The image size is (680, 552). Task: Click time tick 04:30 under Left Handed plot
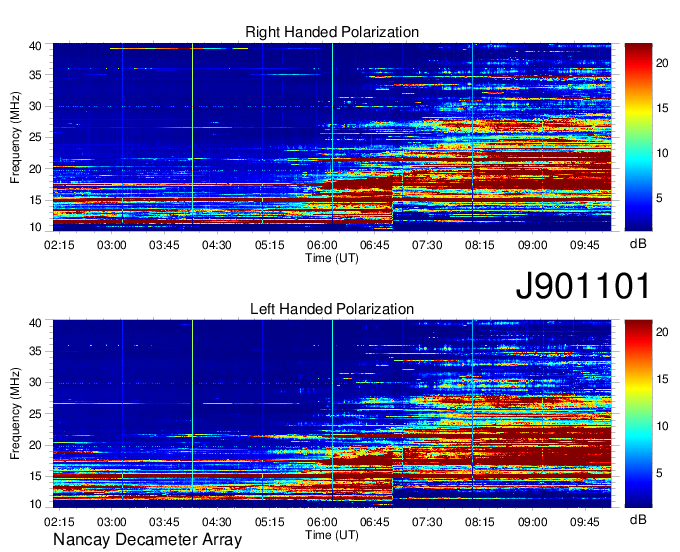pyautogui.click(x=216, y=522)
